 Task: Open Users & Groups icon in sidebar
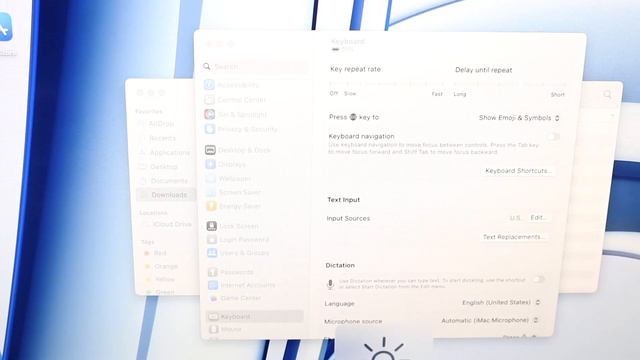[212, 253]
